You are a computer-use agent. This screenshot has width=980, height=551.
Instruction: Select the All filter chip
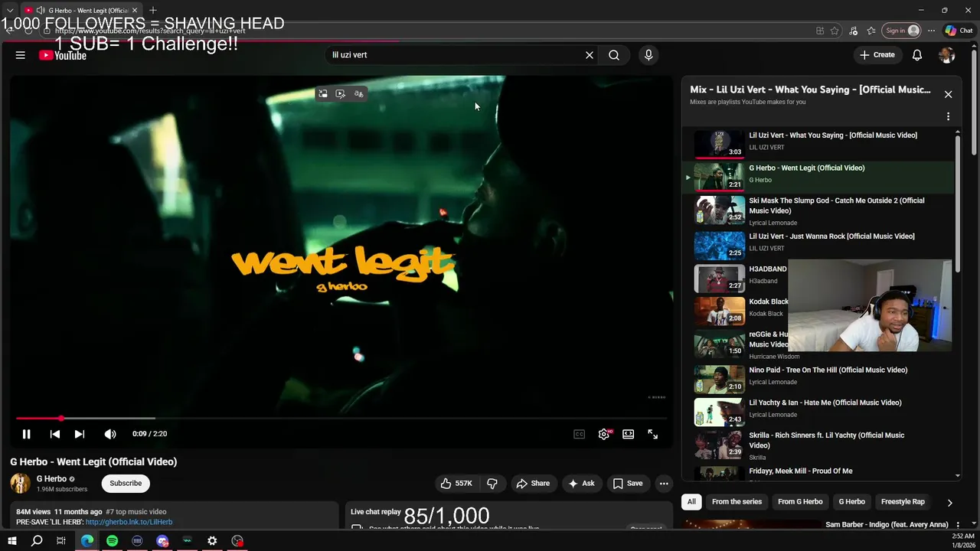click(691, 502)
